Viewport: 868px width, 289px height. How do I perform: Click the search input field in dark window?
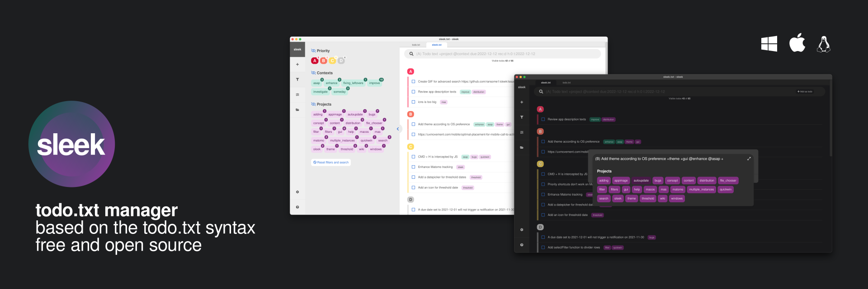(679, 92)
